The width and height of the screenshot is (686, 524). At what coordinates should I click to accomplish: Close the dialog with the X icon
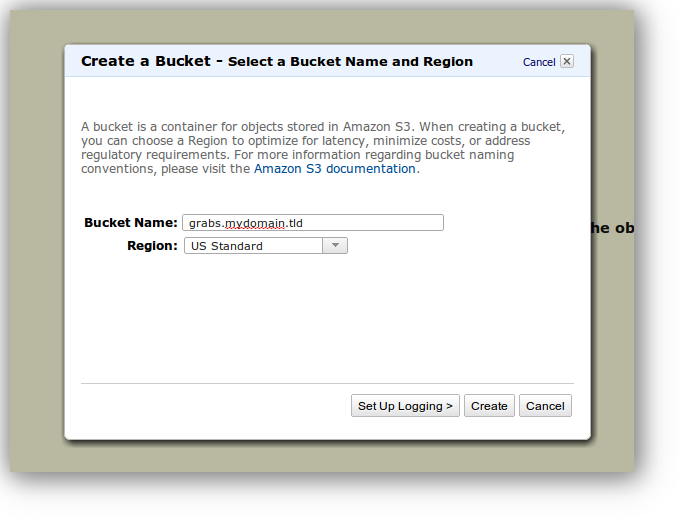coord(567,61)
